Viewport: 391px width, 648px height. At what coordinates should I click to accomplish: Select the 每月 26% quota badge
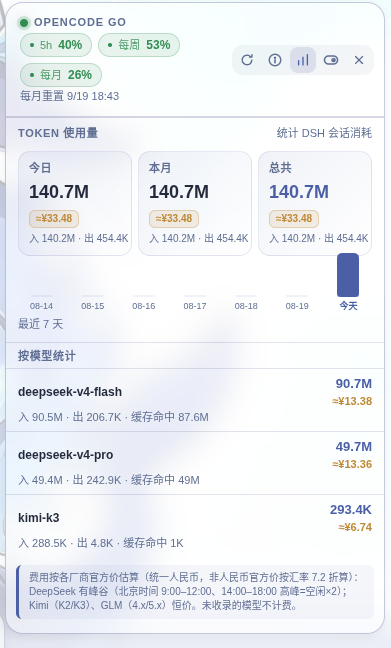click(x=61, y=75)
